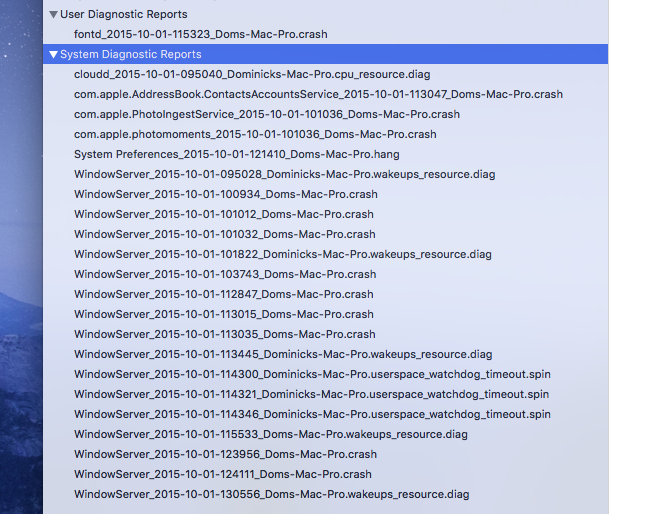Select com.apple.PhotoIngestService crash report
Image resolution: width=651 pixels, height=514 pixels.
(x=267, y=114)
